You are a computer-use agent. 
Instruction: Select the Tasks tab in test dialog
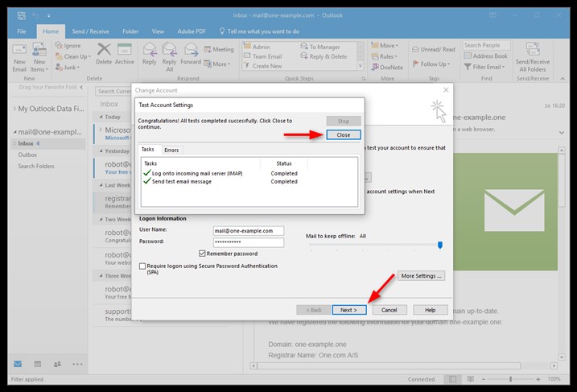[147, 149]
